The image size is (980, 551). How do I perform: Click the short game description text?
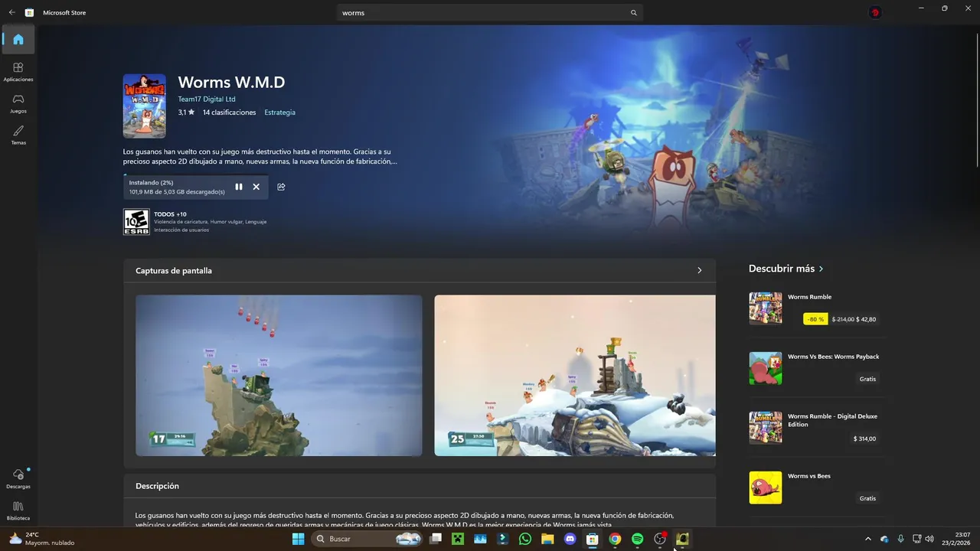(260, 157)
